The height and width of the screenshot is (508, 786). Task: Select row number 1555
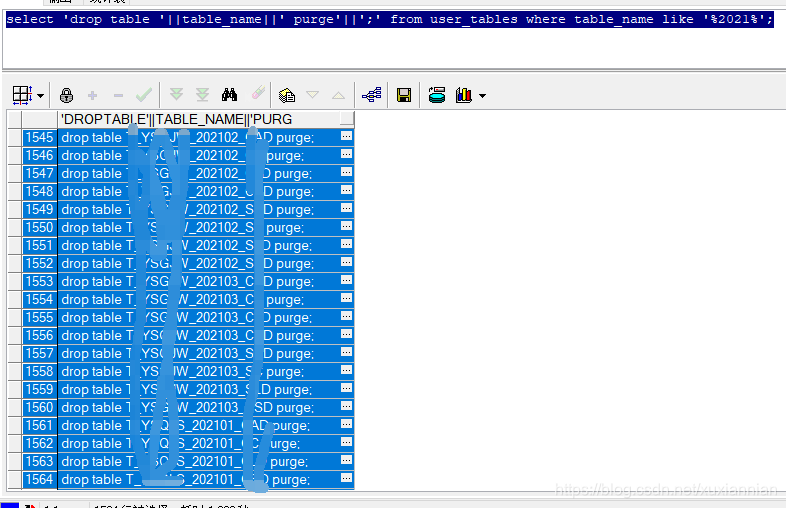click(x=40, y=317)
